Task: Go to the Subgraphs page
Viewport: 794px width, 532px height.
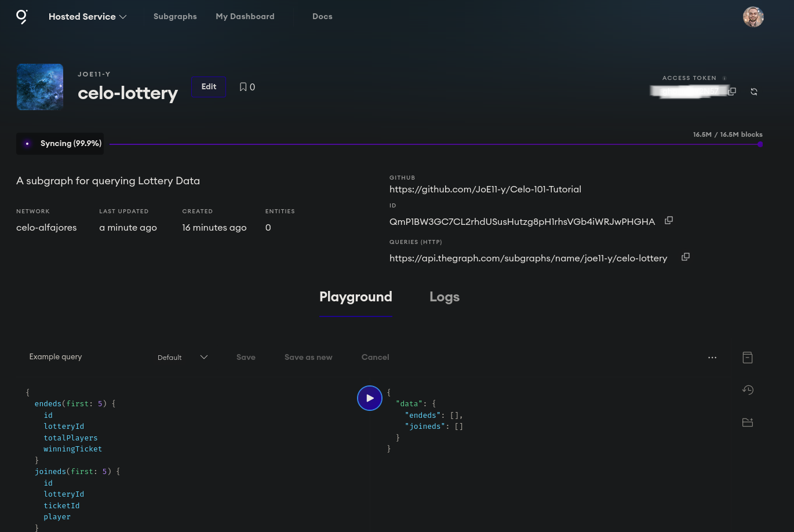Action: point(175,17)
